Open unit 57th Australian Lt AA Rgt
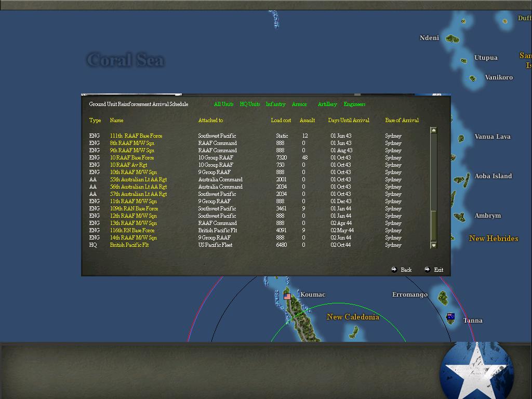532x399 pixels. [x=138, y=194]
